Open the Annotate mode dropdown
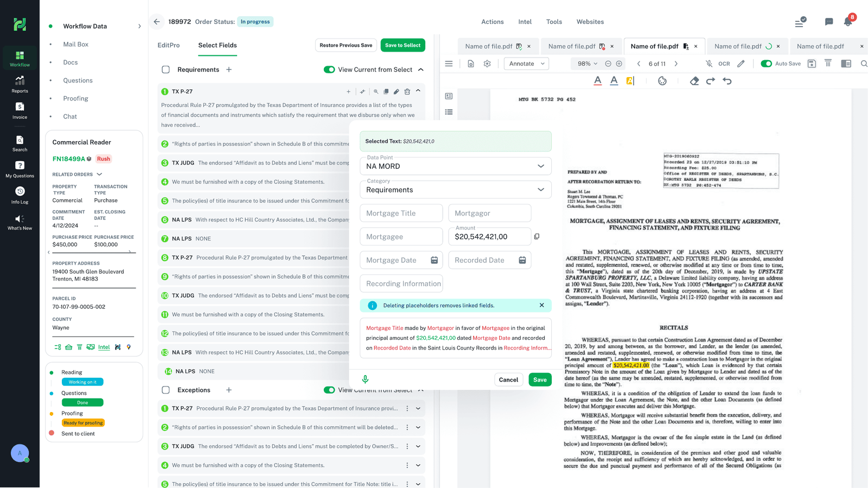Image resolution: width=868 pixels, height=488 pixels. [526, 64]
